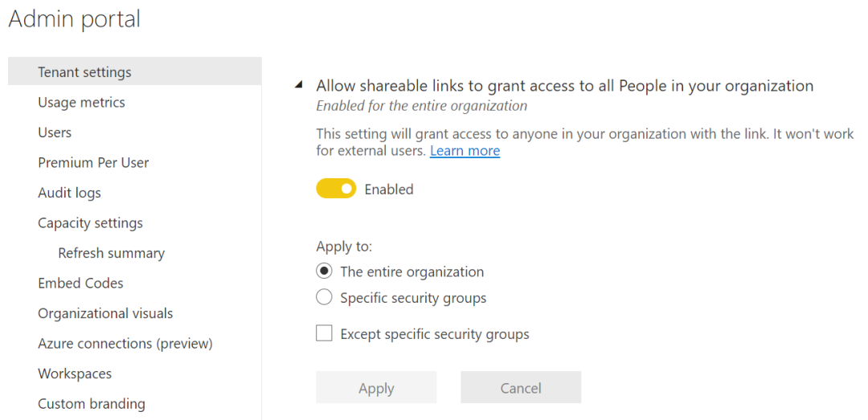
Task: Go to Custom branding settings
Action: [x=92, y=403]
